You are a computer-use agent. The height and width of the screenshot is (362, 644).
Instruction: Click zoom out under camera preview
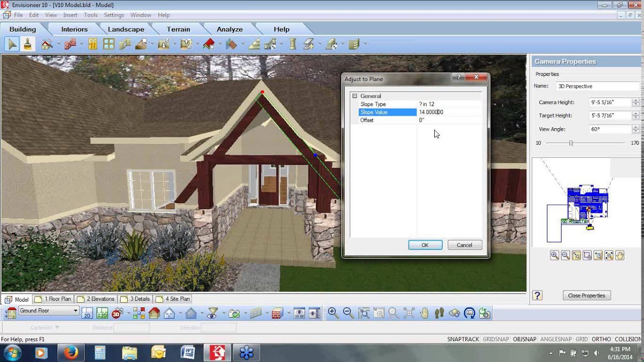[566, 255]
